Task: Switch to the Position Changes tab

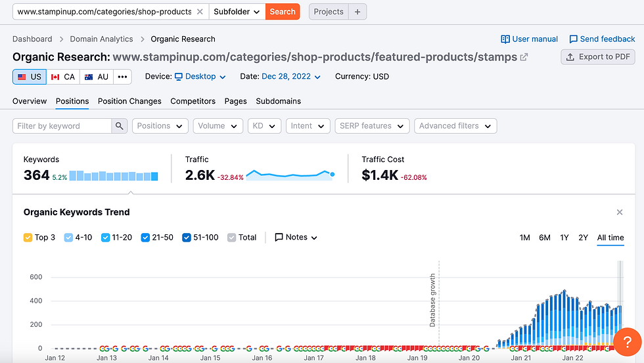Action: coord(129,101)
